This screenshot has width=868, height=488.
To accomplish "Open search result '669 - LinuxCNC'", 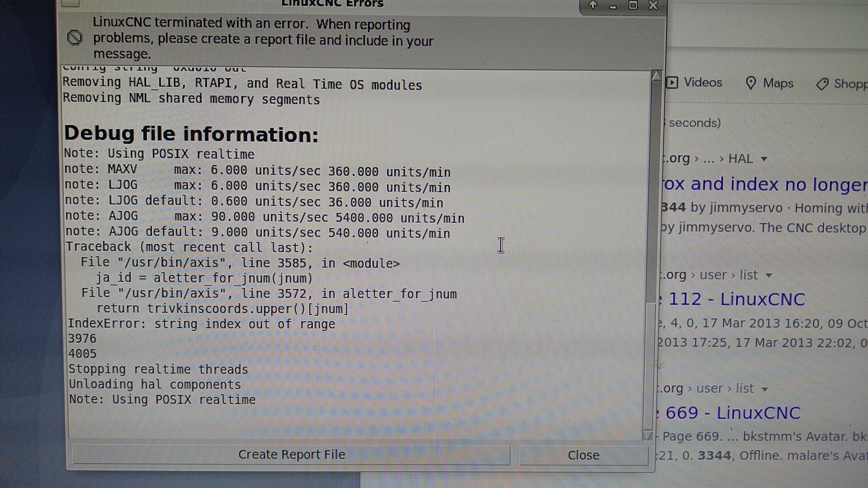I will click(732, 413).
